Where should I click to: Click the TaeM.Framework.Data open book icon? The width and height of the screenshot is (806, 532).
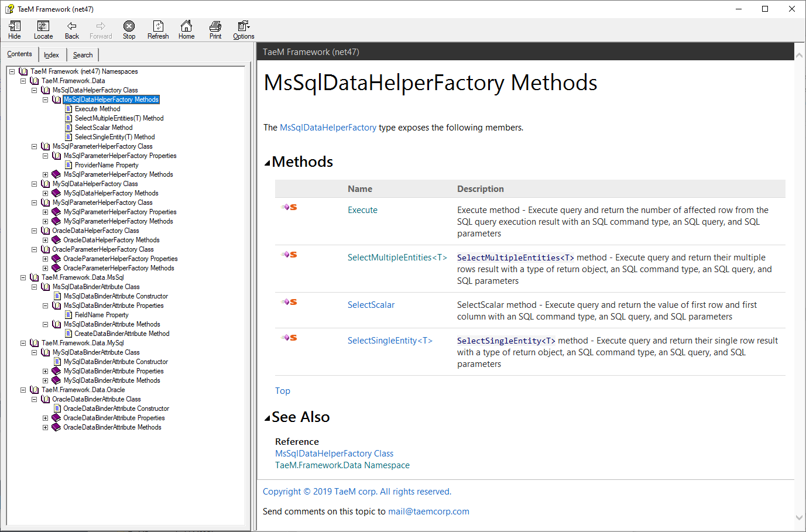pos(35,81)
